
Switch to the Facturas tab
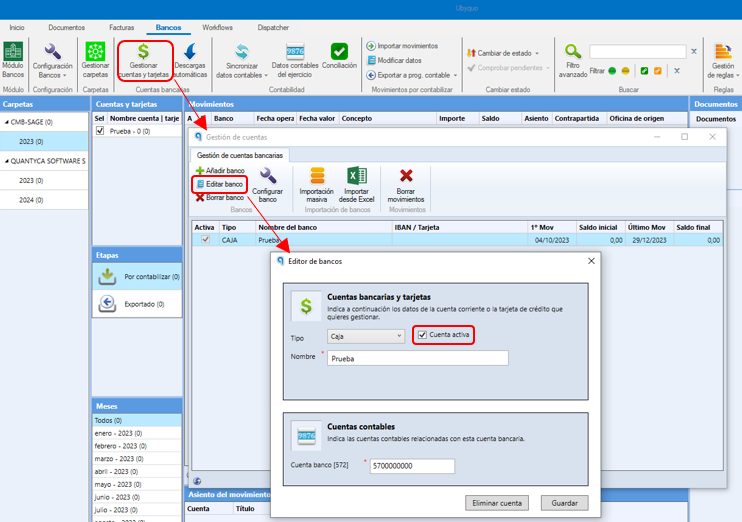pos(121,27)
